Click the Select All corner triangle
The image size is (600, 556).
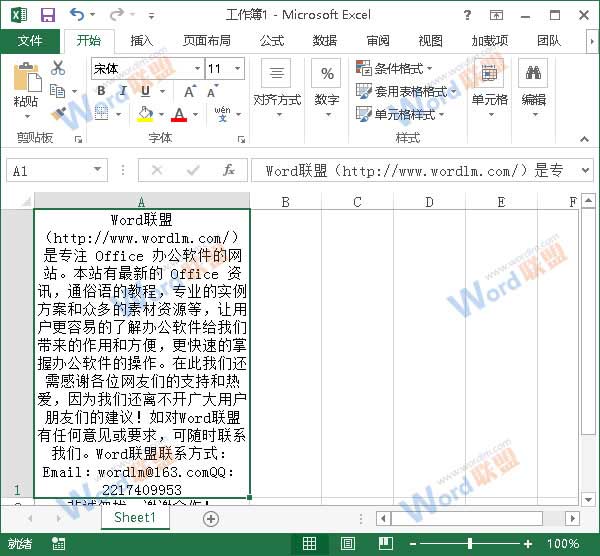coord(26,201)
